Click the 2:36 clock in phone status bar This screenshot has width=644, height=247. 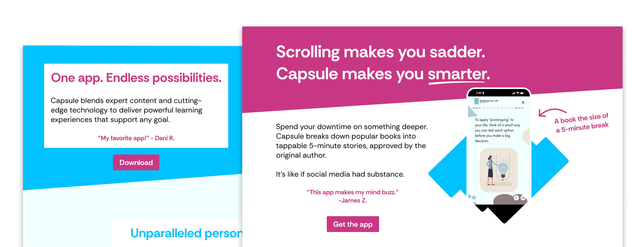[x=479, y=93]
